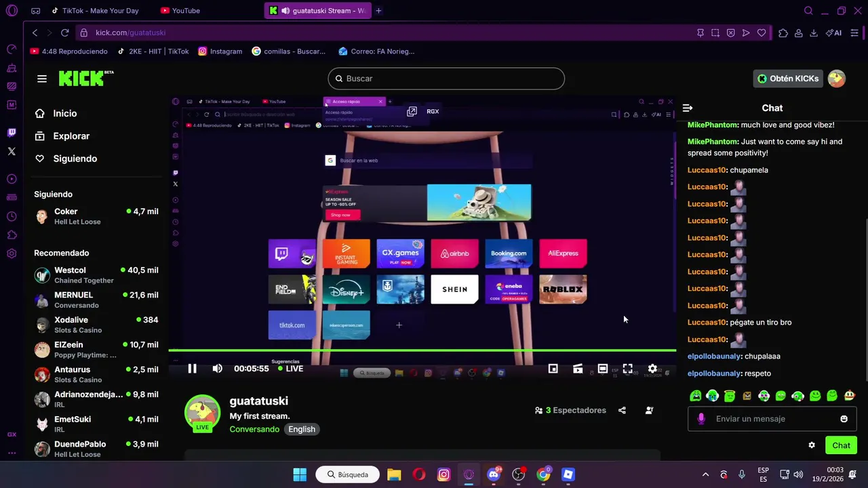This screenshot has height=488, width=868.
Task: Click the follow user icon beside share
Action: tap(649, 410)
